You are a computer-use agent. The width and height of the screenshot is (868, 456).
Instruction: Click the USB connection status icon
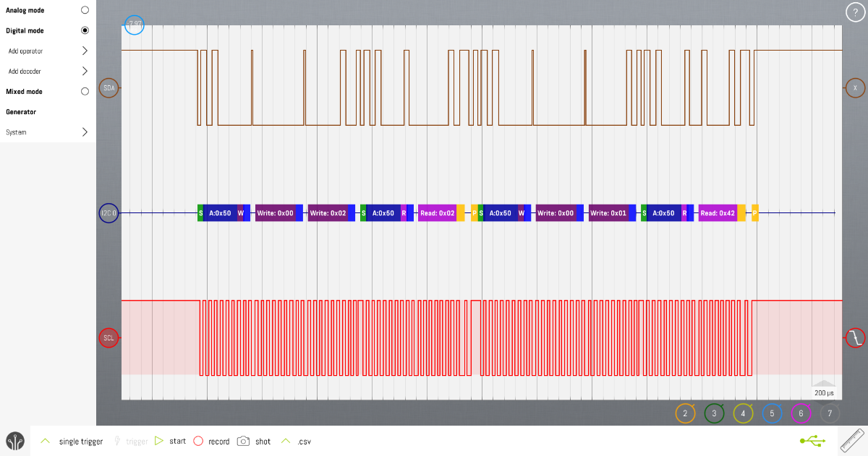812,441
